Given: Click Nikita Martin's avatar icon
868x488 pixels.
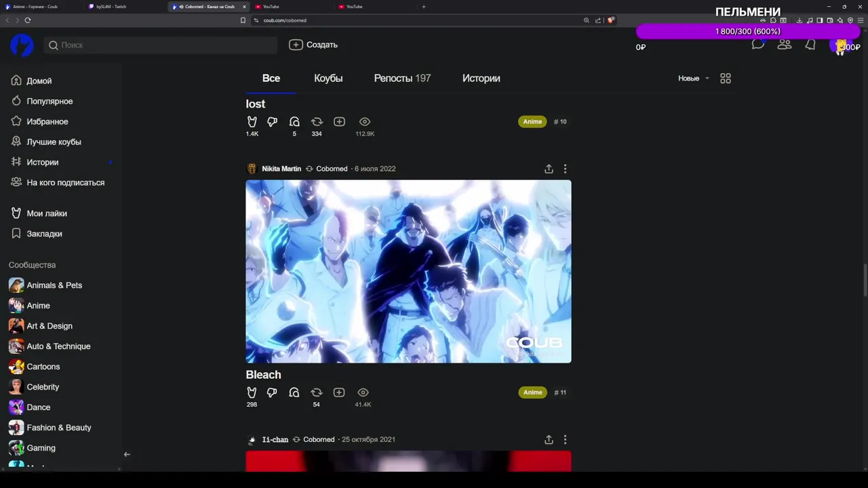Looking at the screenshot, I should (x=252, y=169).
